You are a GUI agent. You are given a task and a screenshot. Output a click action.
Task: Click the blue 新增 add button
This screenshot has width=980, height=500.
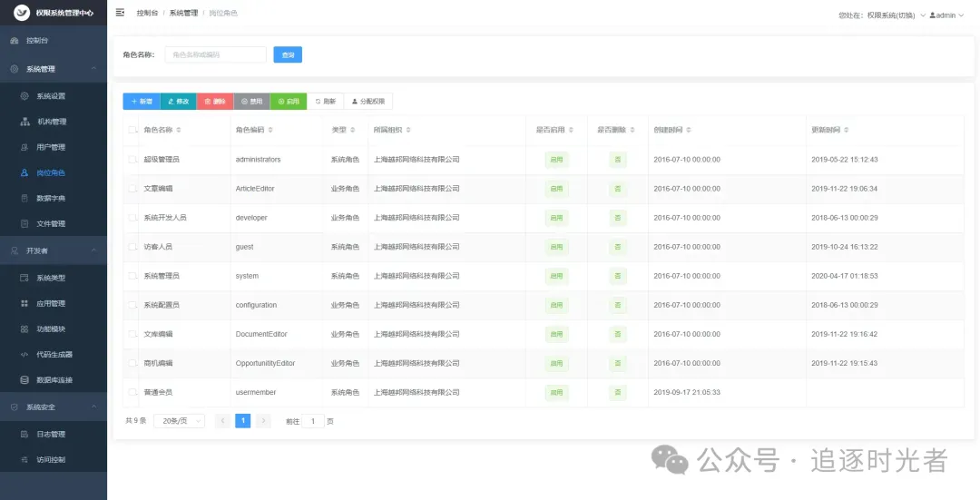pos(142,102)
